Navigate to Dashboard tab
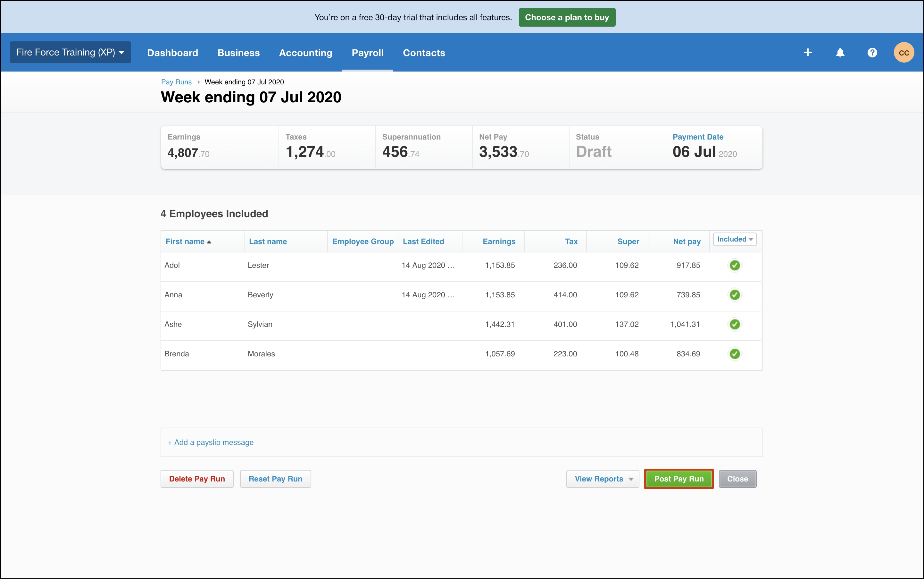This screenshot has width=924, height=579. 172,53
